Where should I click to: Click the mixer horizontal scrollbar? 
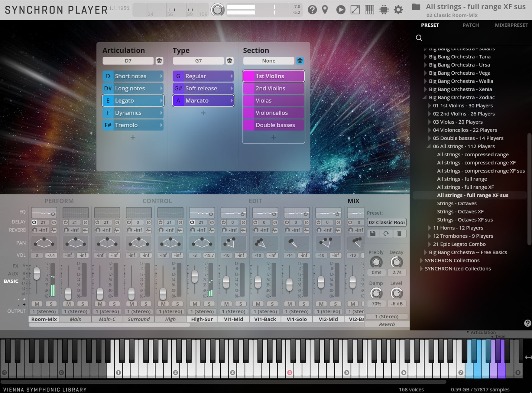click(109, 325)
